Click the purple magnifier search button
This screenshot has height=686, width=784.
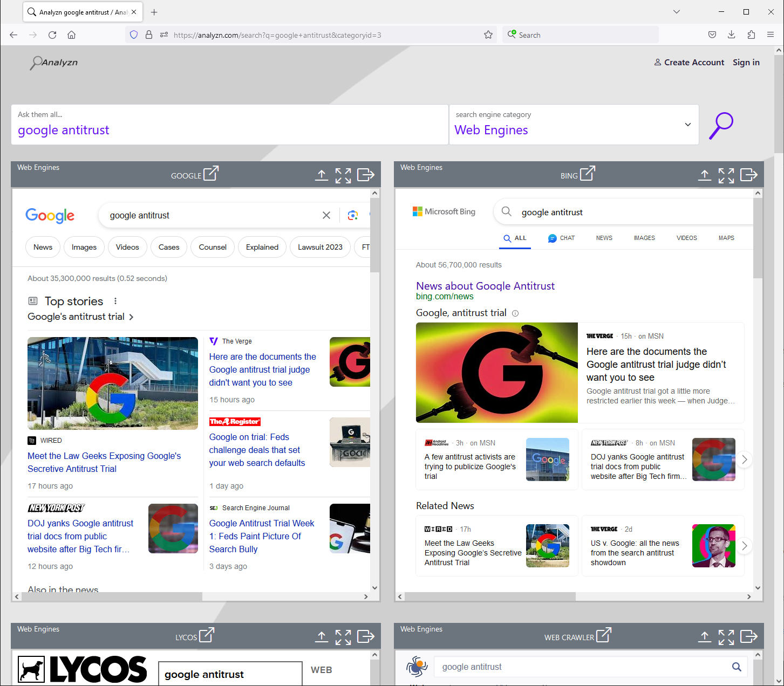[x=721, y=125]
